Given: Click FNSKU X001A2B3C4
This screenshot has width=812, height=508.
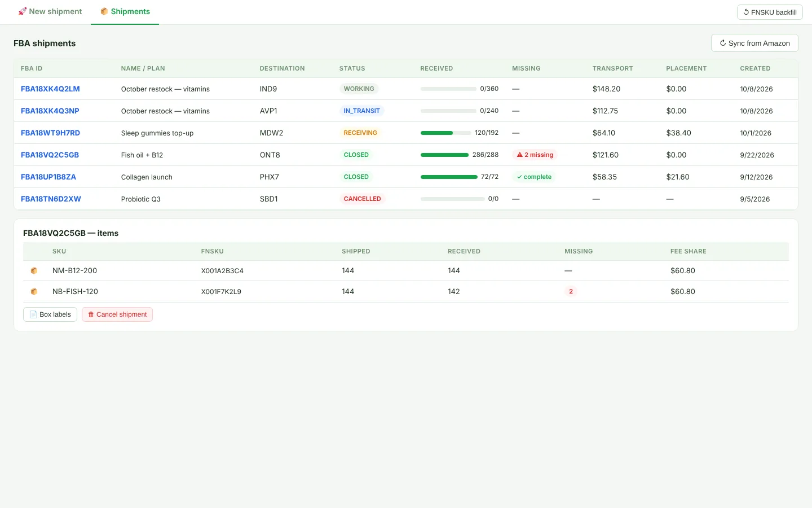Looking at the screenshot, I should [x=222, y=271].
